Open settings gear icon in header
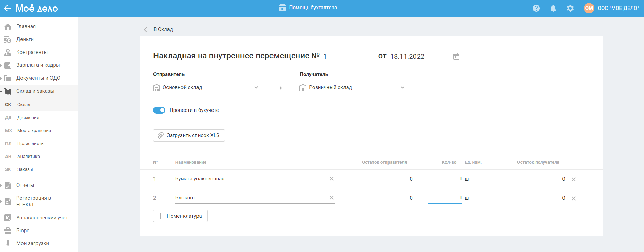The height and width of the screenshot is (252, 644). [x=570, y=8]
